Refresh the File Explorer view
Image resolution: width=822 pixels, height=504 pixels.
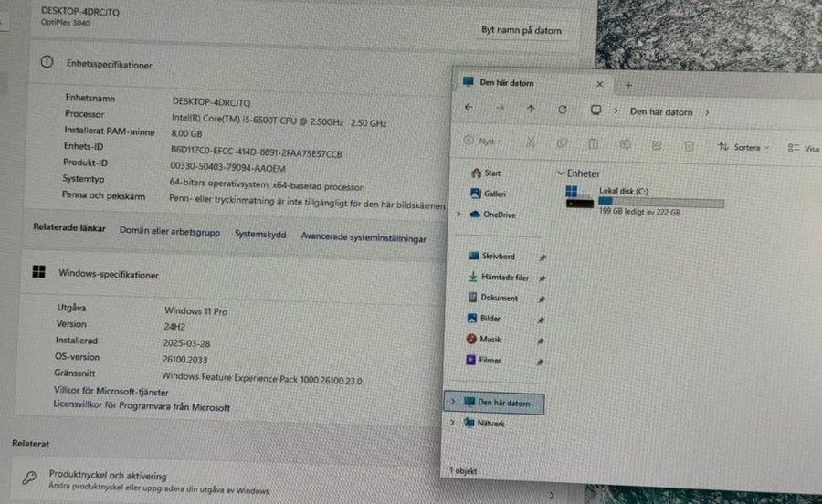(563, 110)
